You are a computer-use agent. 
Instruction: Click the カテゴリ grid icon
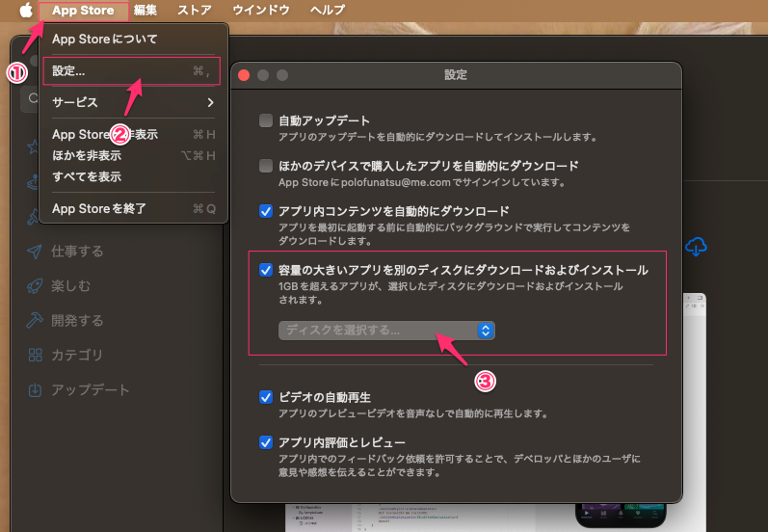tap(35, 355)
